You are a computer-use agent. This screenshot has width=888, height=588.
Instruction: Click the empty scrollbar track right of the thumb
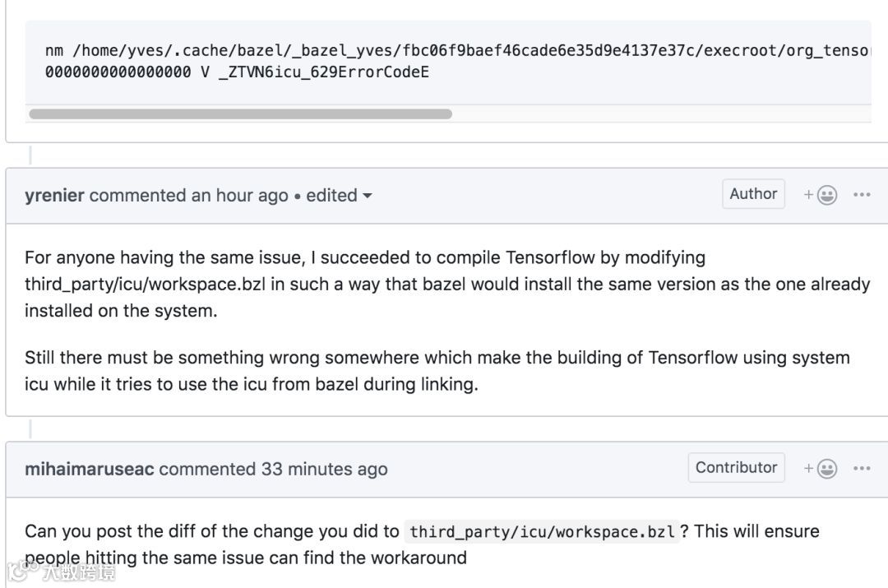click(658, 114)
